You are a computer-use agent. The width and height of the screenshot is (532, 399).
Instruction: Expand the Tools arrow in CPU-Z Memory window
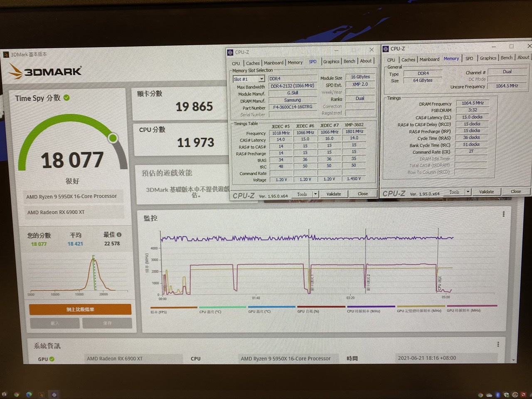coord(468,192)
